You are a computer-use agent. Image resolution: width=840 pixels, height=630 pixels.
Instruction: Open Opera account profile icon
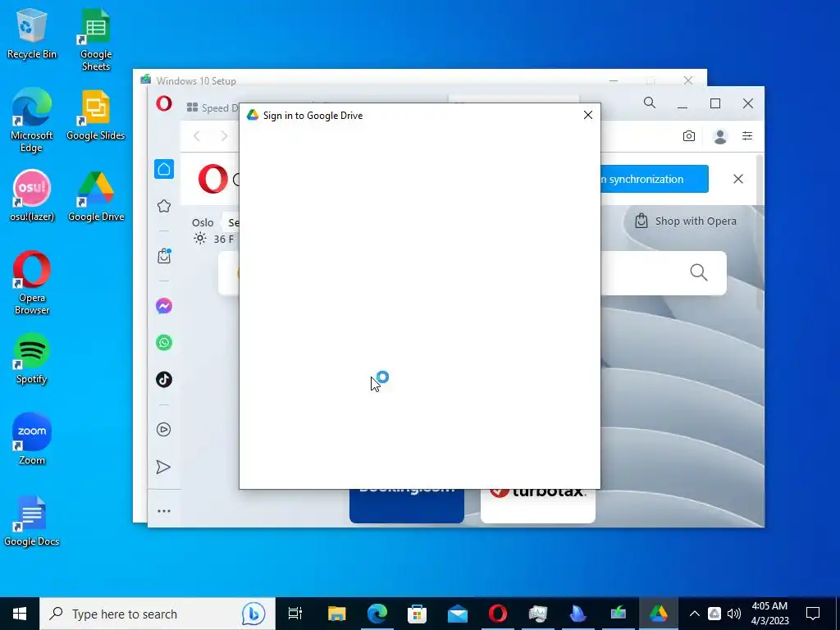tap(720, 137)
